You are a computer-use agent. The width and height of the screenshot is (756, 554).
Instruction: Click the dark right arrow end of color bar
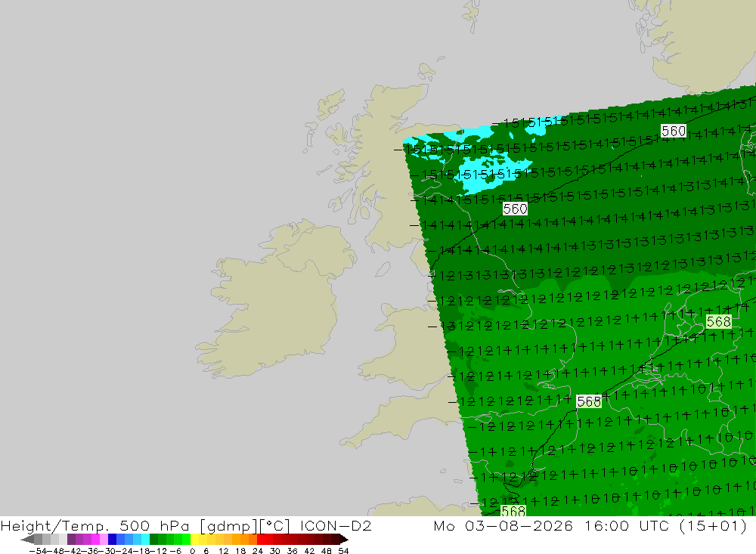pos(344,539)
